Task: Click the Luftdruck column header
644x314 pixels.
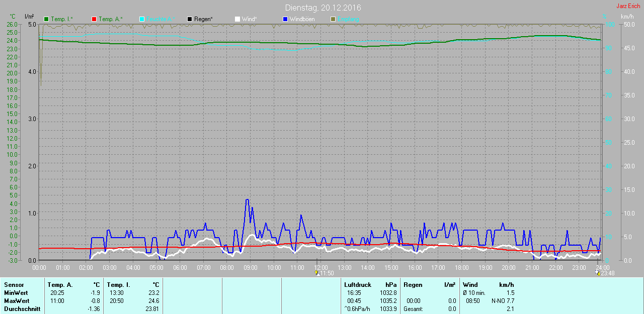Action: [357, 285]
